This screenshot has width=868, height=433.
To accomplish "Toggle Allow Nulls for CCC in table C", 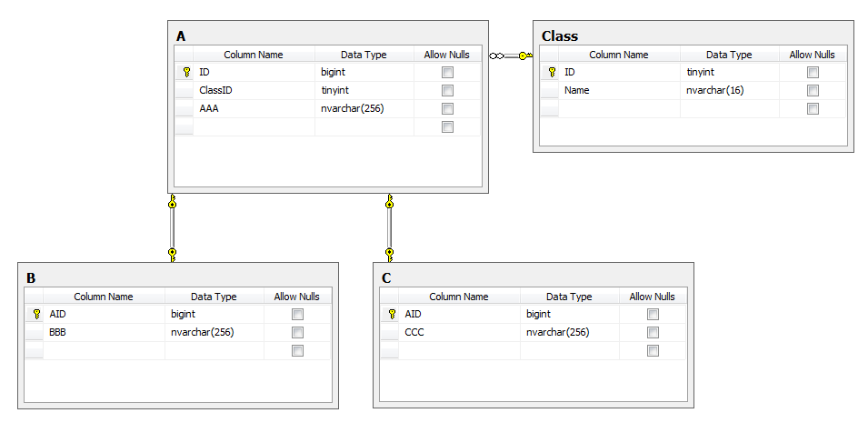I will [653, 332].
